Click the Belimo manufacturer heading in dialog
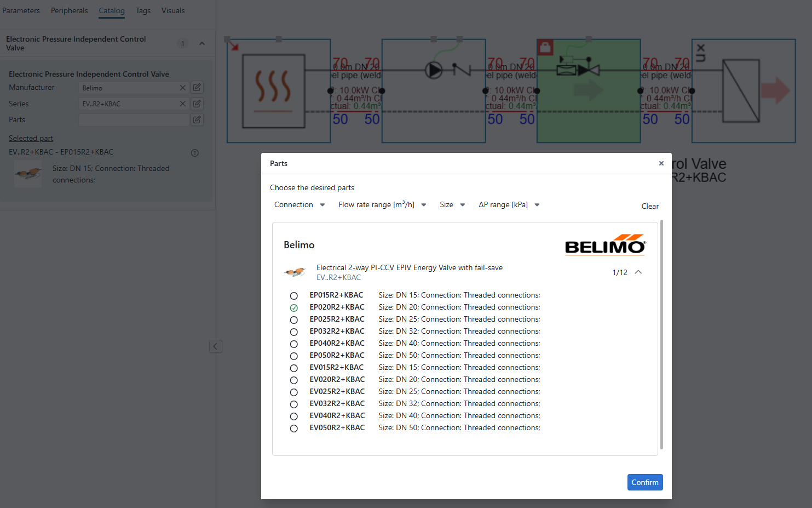This screenshot has height=508, width=812. coord(299,245)
